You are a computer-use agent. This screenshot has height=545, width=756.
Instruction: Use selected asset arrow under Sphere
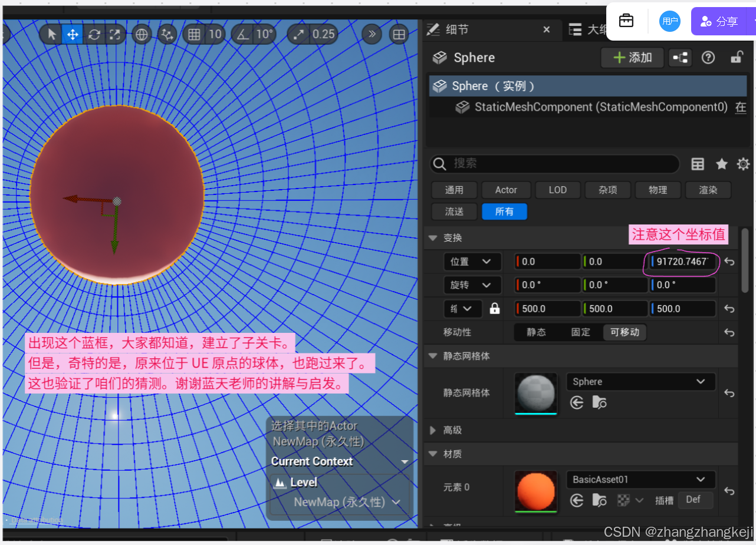(577, 403)
